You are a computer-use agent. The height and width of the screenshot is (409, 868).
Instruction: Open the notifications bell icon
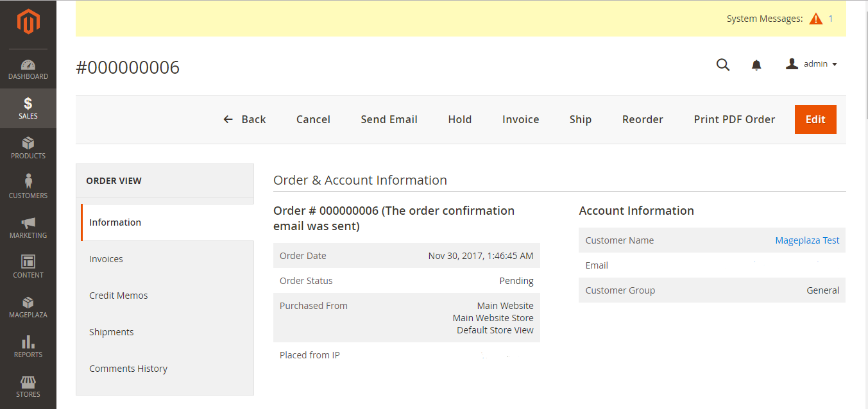click(x=756, y=65)
